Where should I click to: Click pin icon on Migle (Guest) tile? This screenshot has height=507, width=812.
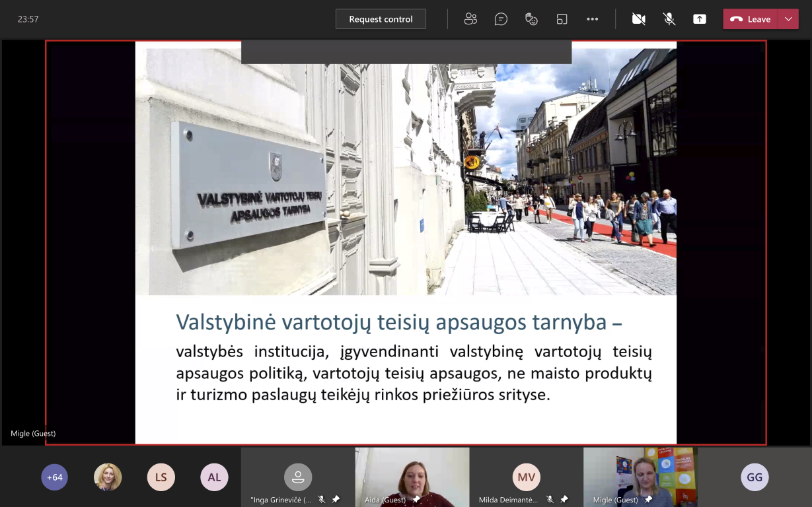click(x=648, y=500)
